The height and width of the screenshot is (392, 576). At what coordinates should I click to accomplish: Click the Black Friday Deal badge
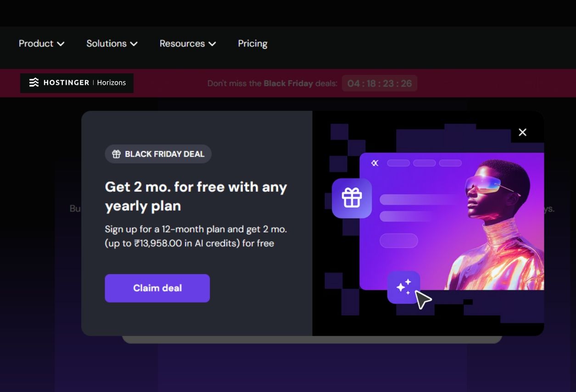(x=158, y=154)
